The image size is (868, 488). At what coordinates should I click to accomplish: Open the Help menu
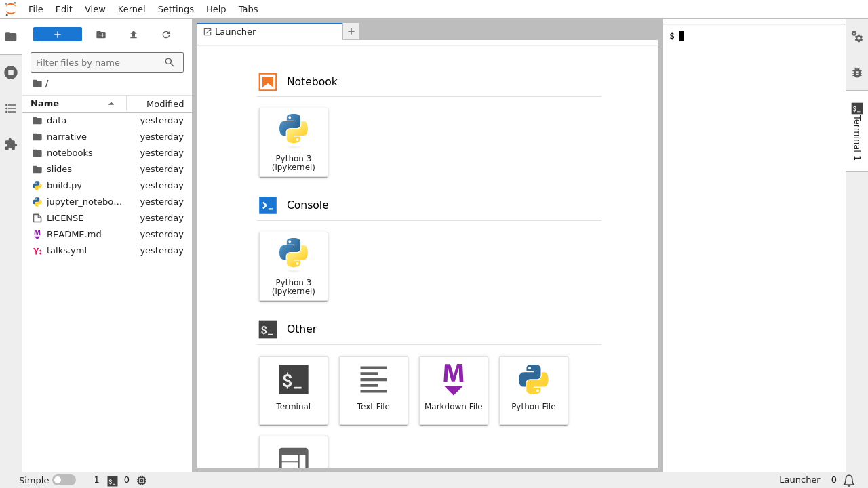216,9
